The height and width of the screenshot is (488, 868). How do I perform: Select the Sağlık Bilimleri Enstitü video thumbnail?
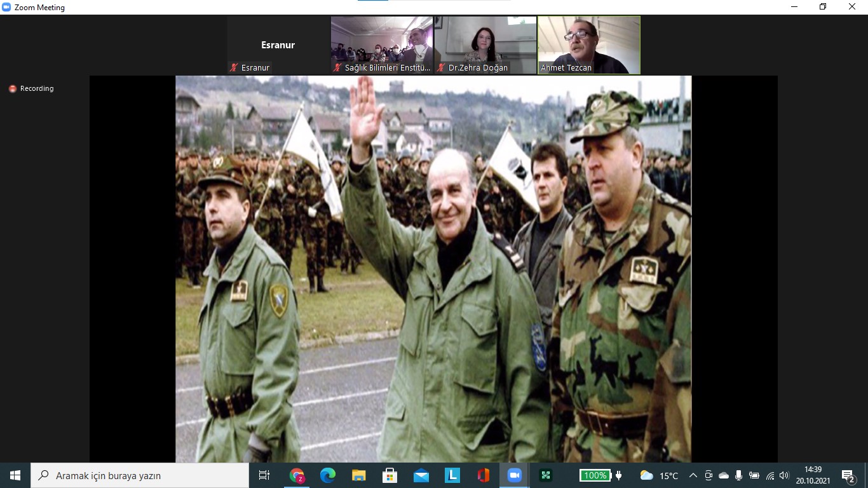[x=381, y=44]
